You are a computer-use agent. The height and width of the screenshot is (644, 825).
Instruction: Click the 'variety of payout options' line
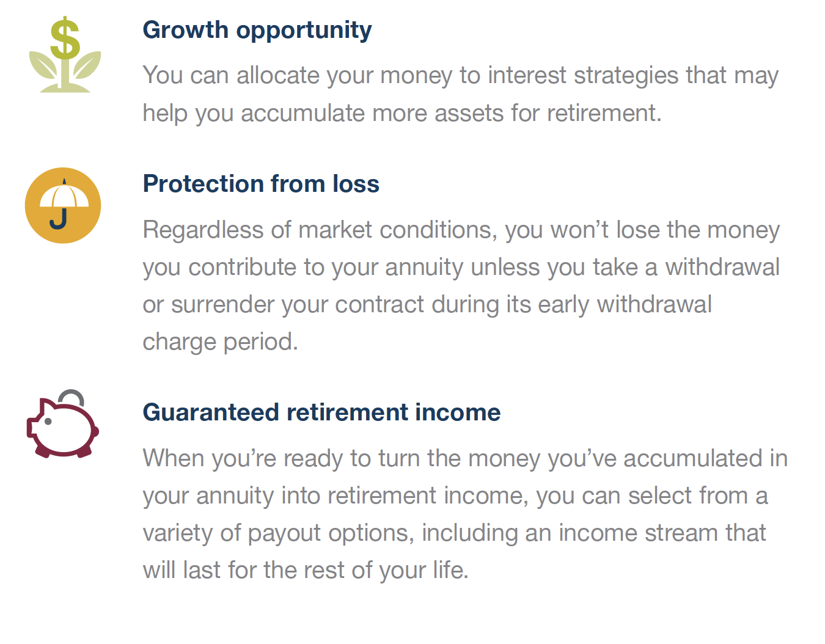(x=454, y=533)
